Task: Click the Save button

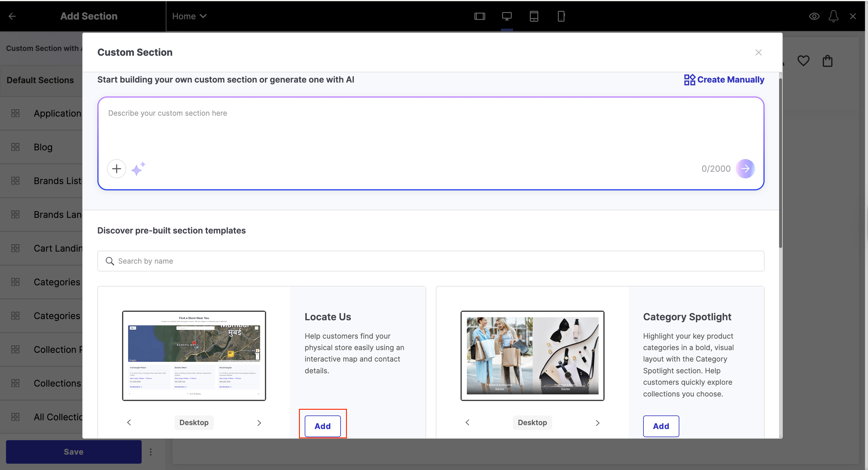Action: 74,452
